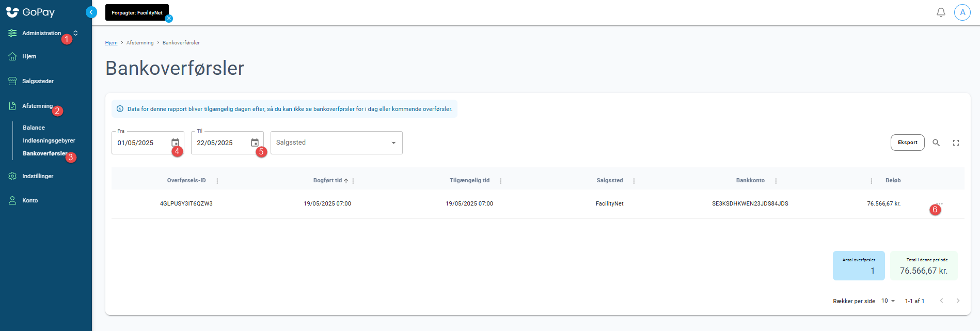Click the Salgssteder store icon
This screenshot has width=980, height=331.
[12, 81]
